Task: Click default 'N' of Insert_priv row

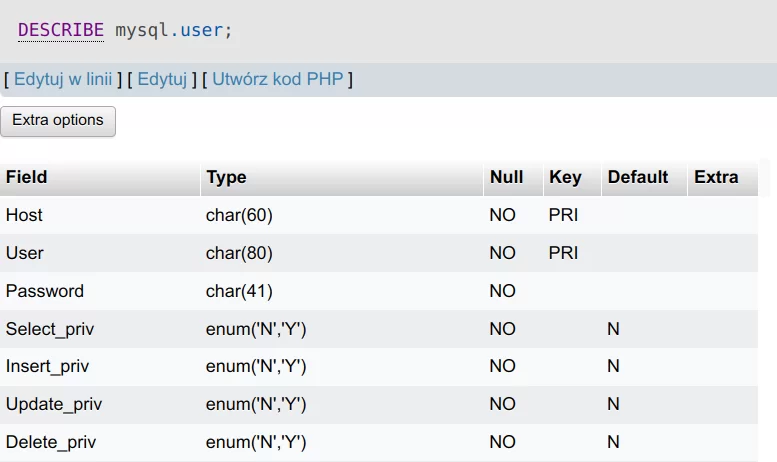Action: point(613,366)
